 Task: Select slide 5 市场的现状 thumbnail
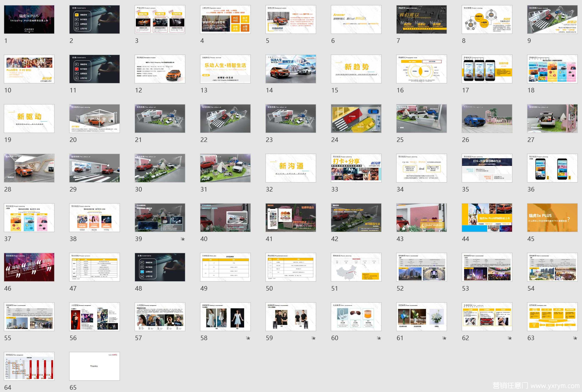click(x=291, y=20)
